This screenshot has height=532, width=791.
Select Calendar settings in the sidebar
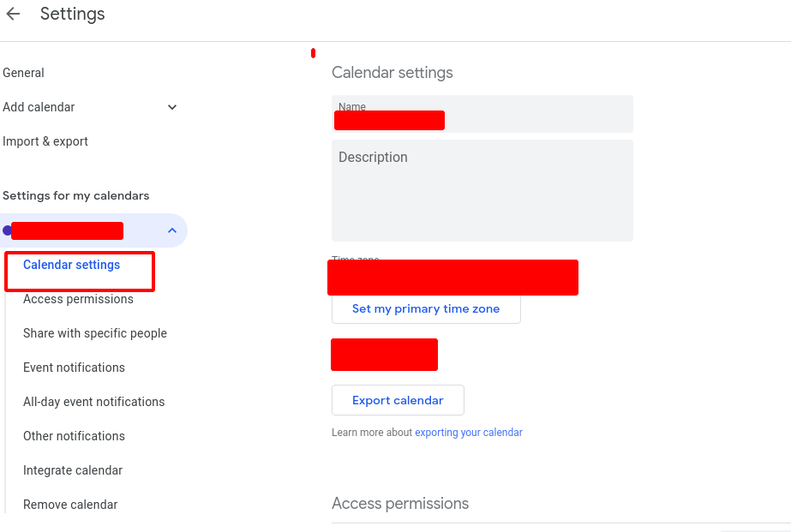pyautogui.click(x=72, y=266)
